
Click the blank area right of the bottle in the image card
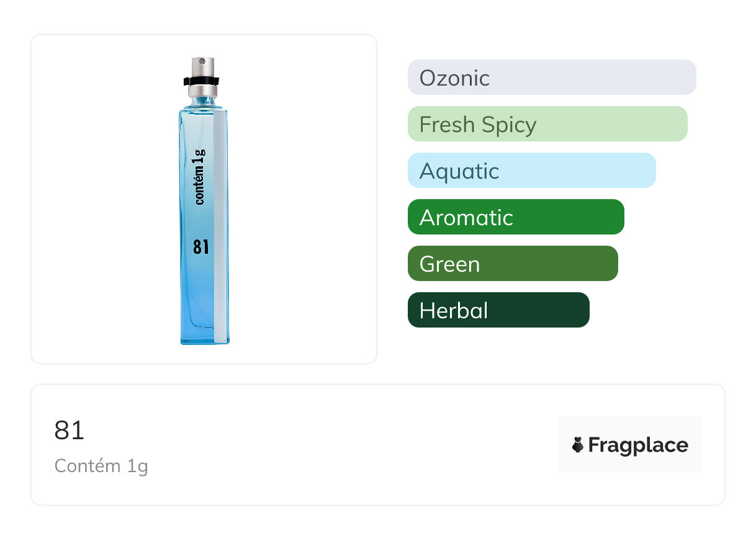coord(304,199)
